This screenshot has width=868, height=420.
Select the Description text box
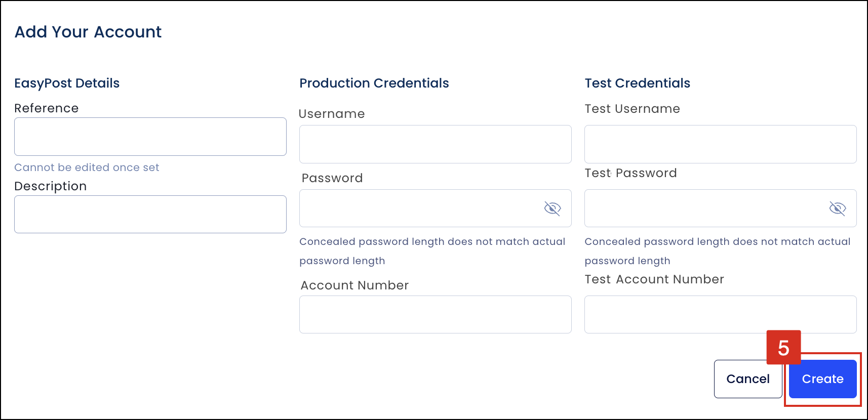coord(150,215)
